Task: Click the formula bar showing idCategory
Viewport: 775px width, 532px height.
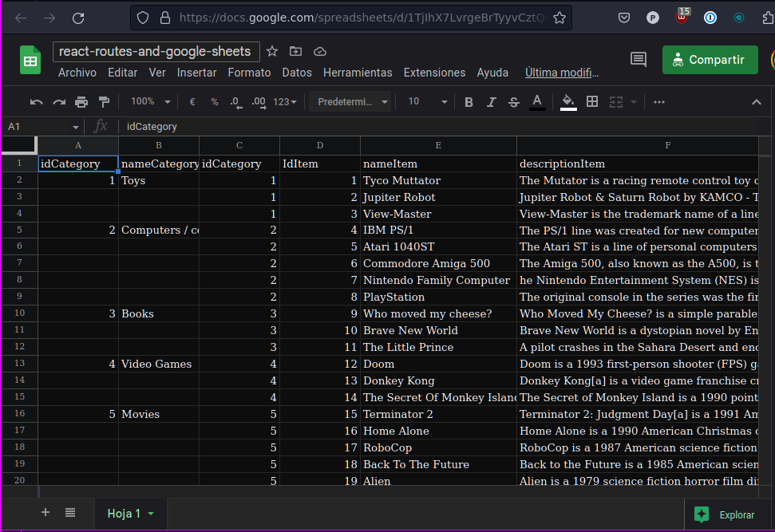Action: [x=440, y=127]
